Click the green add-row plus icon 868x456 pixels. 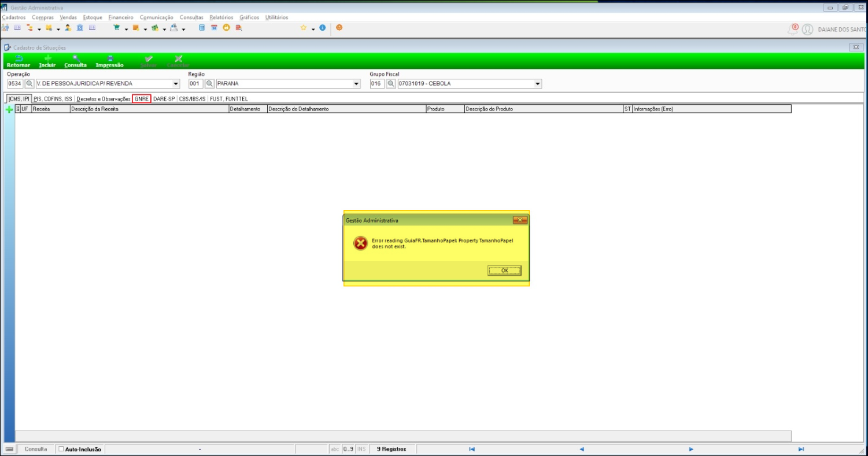click(9, 109)
